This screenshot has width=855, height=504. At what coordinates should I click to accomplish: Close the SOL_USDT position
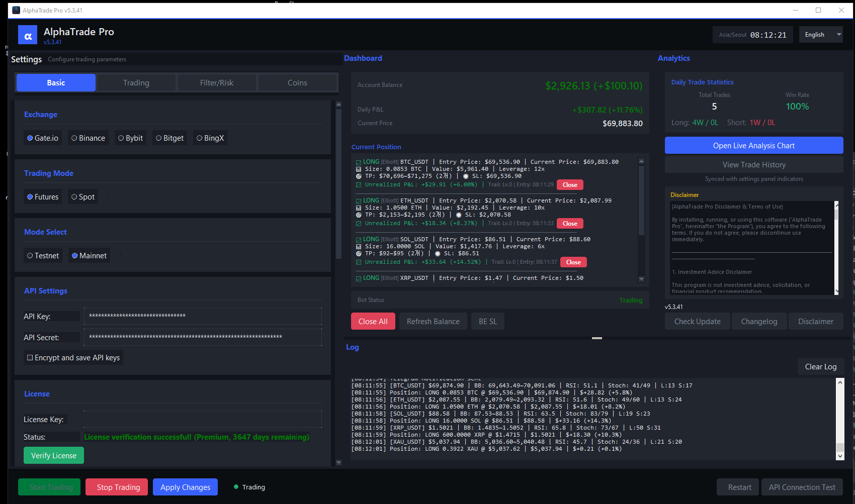click(x=573, y=262)
